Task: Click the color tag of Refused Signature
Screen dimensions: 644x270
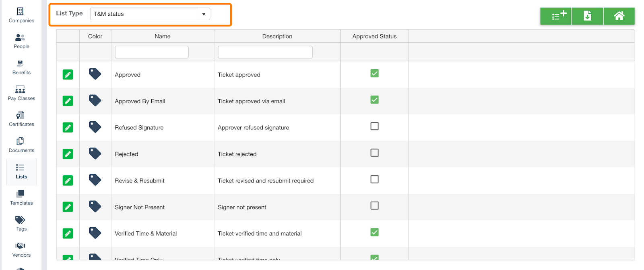Action: (95, 127)
